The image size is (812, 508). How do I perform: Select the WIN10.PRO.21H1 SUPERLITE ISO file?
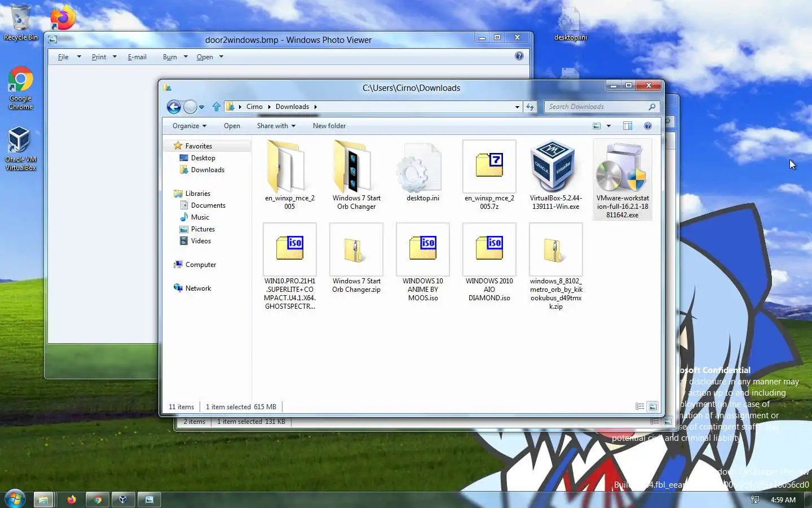point(290,266)
